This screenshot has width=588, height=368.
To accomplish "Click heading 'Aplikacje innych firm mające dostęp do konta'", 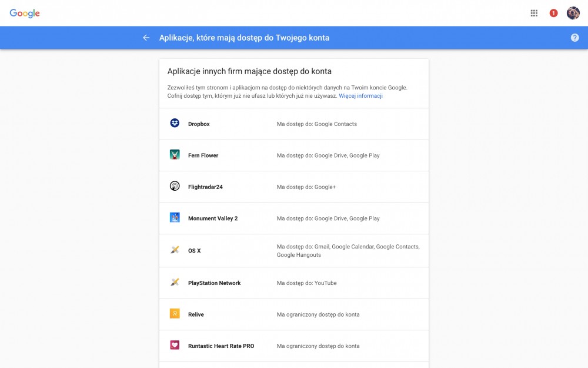I will [x=249, y=71].
